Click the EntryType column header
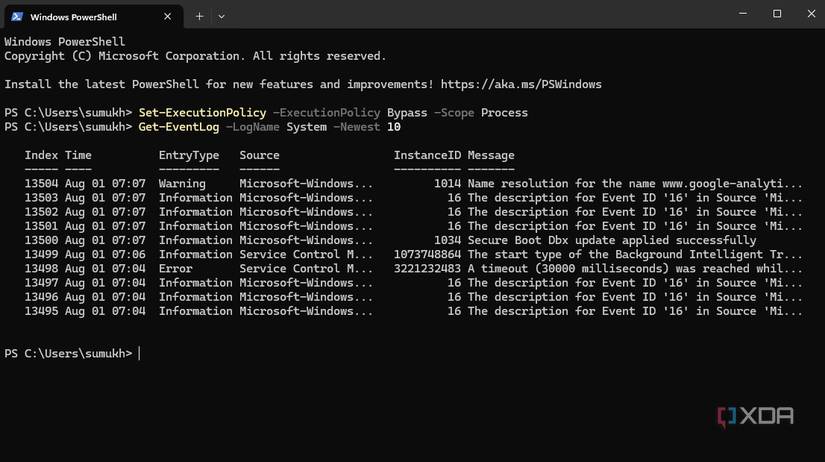Image resolution: width=825 pixels, height=462 pixels. coord(189,155)
